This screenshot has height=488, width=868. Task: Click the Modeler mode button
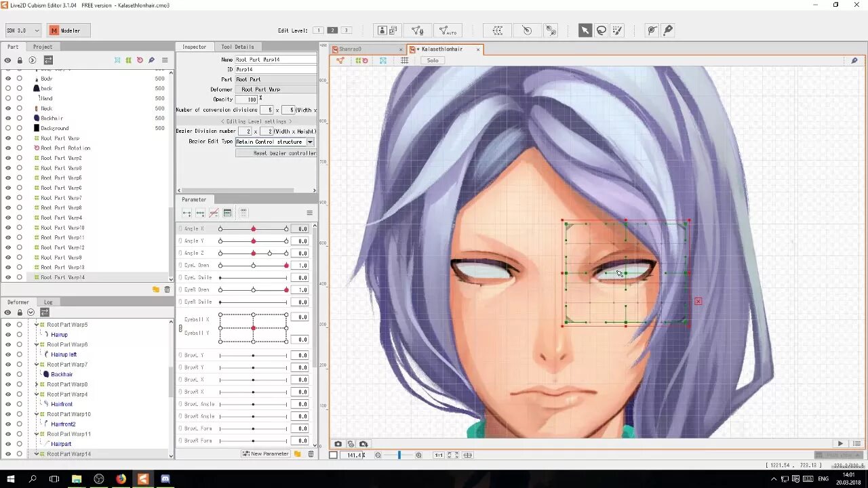point(68,30)
